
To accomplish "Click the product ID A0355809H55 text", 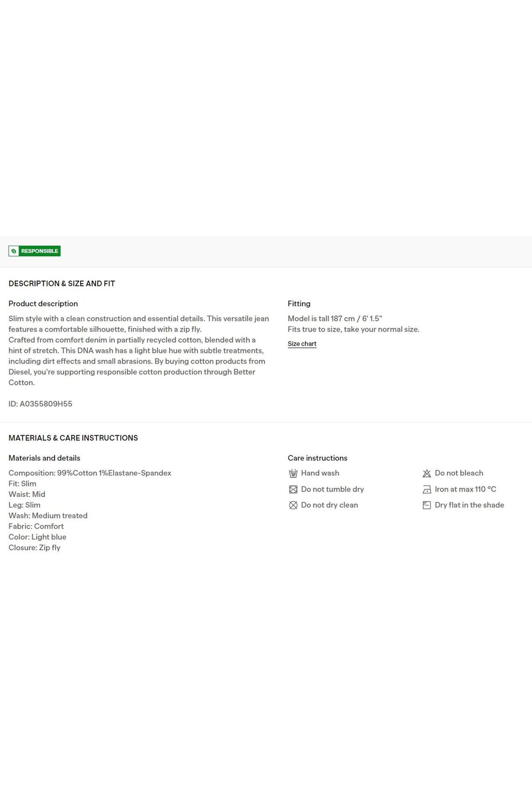I will [x=40, y=404].
